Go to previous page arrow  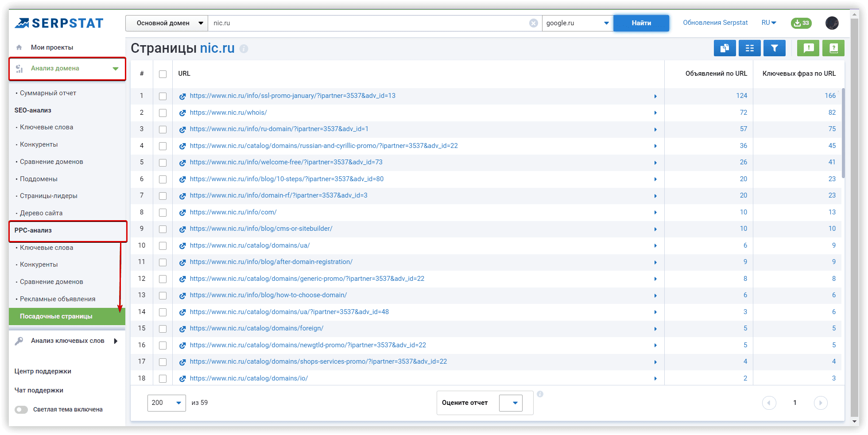tap(769, 403)
